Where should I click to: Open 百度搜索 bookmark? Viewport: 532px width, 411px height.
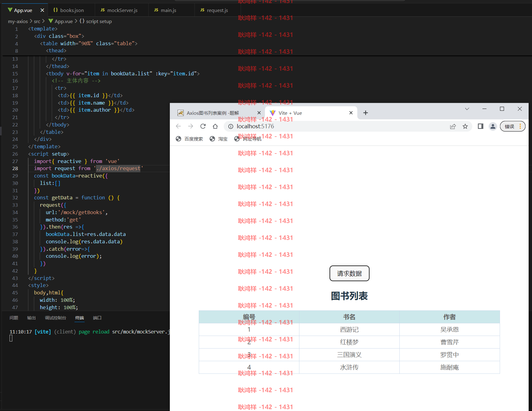pyautogui.click(x=189, y=139)
